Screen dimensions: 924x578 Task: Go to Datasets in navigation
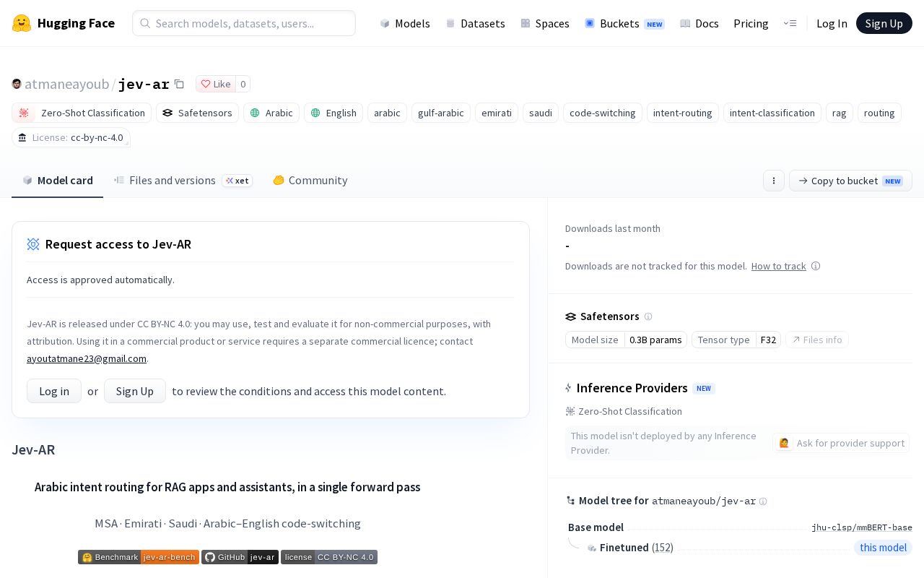(x=475, y=23)
